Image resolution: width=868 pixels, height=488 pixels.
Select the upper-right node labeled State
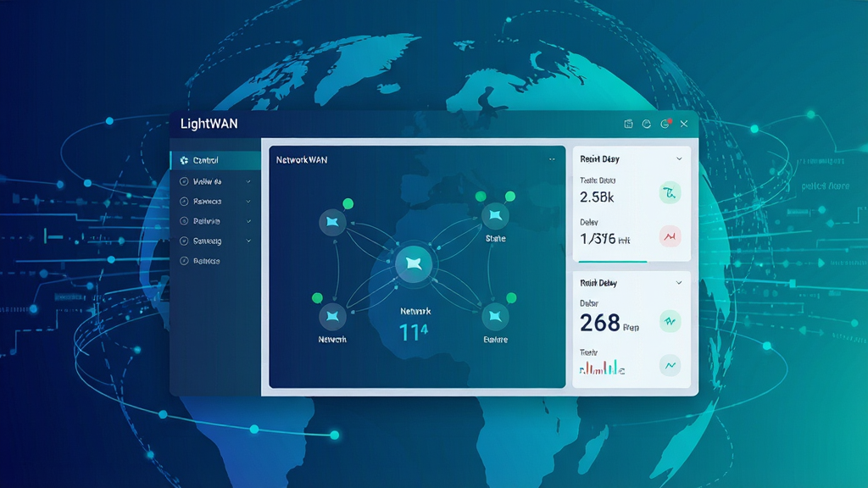pos(495,216)
